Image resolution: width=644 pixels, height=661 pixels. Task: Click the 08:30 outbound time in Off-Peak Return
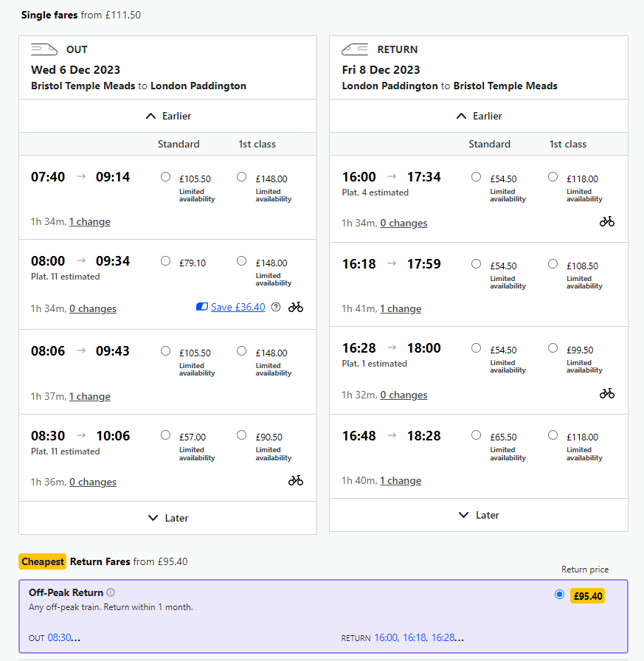point(59,637)
